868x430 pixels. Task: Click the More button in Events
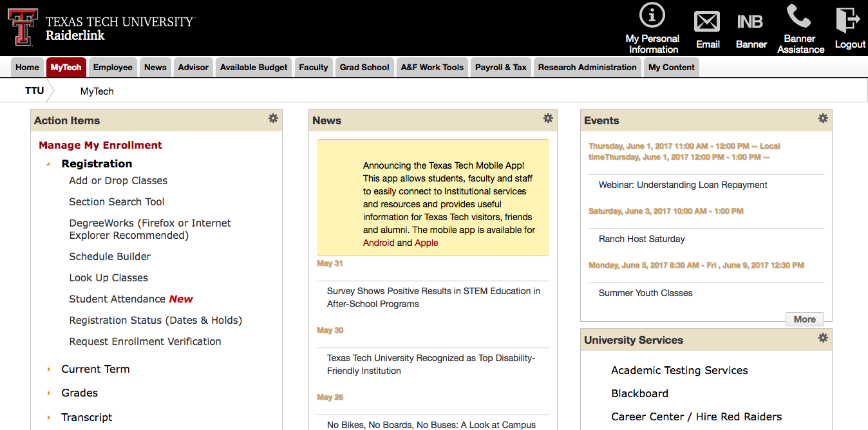click(x=805, y=319)
